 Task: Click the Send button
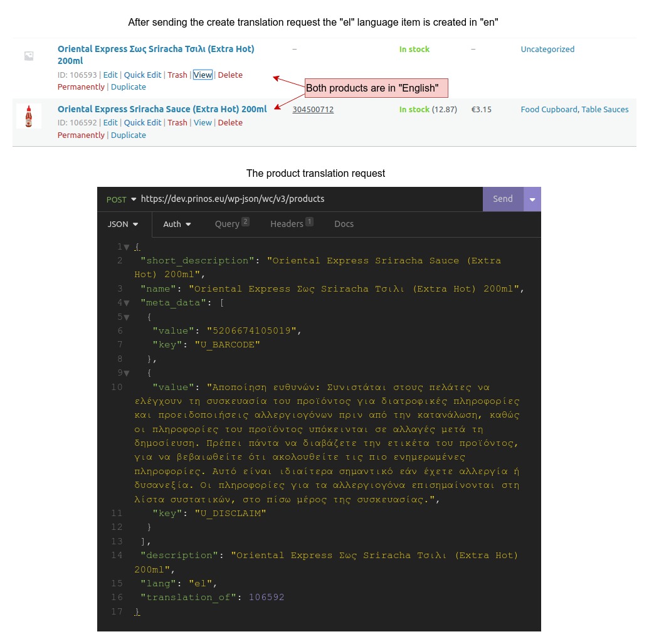(503, 199)
